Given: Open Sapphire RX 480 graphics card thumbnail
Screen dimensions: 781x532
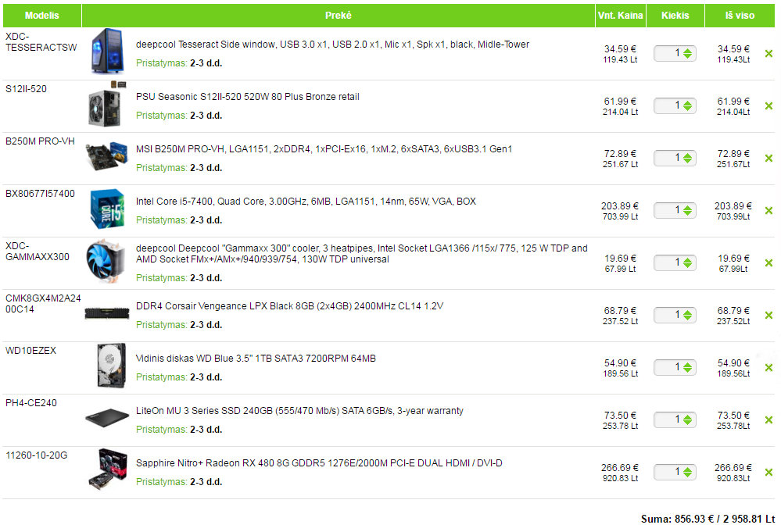Looking at the screenshot, I should point(107,470).
